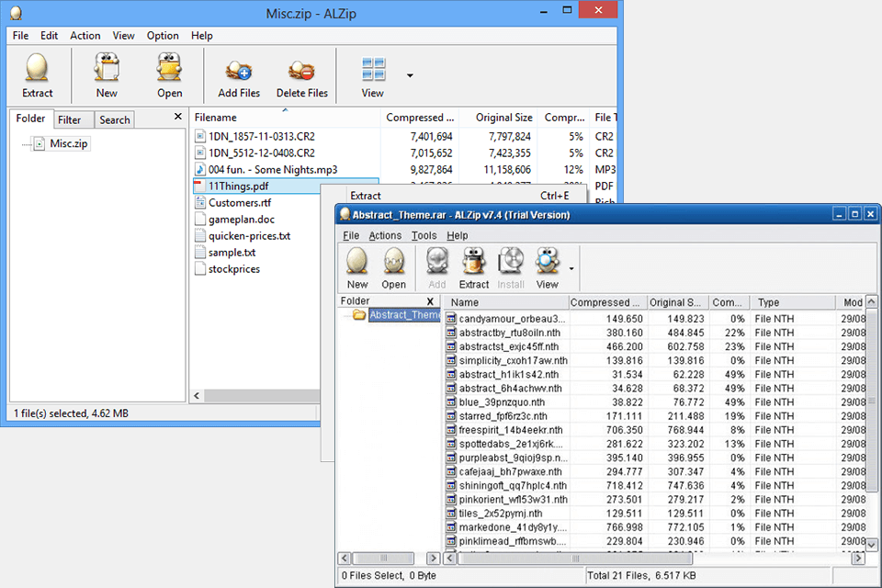Sort by Original Size column in Misc.zip

pyautogui.click(x=498, y=117)
